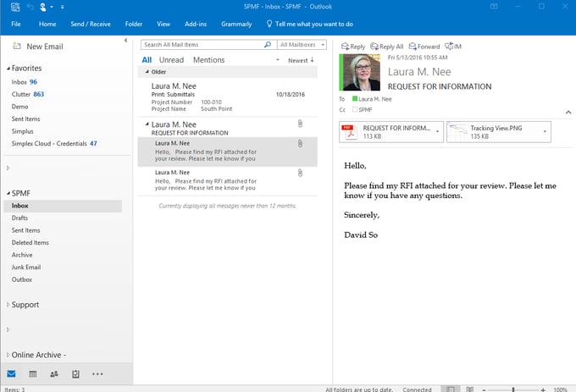Forward the open email message
The height and width of the screenshot is (392, 576).
tap(424, 47)
